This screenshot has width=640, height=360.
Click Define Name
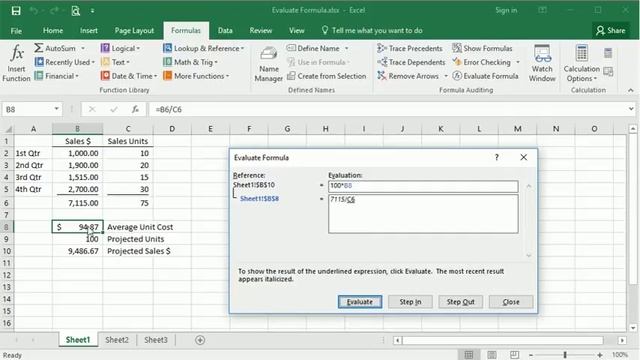pos(313,48)
